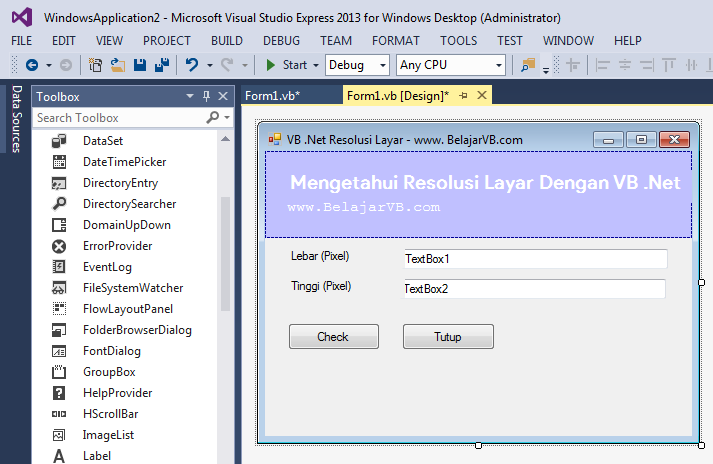Select the FlowLayoutPanel control in Toolbox
Screen dimensions: 713x464
pos(126,309)
